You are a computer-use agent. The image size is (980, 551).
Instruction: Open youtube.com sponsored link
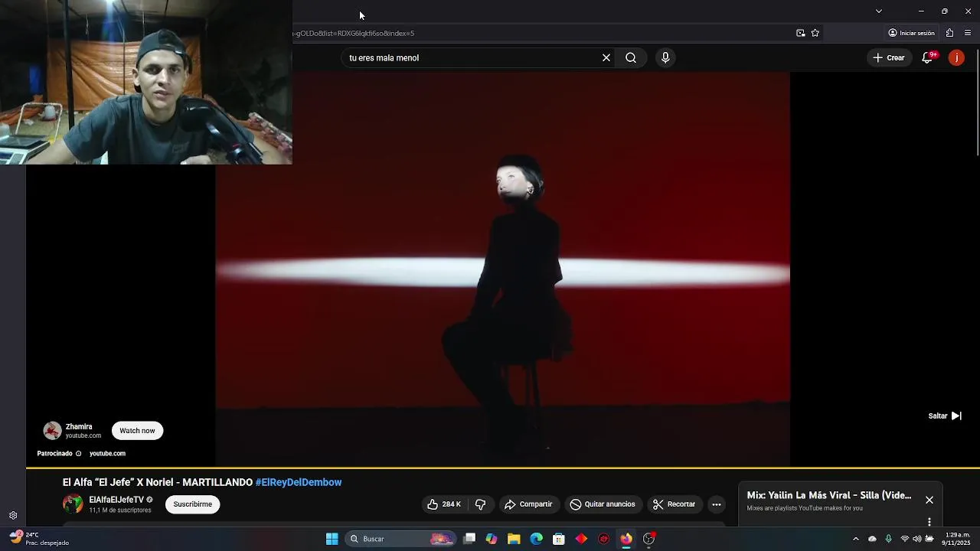[107, 453]
